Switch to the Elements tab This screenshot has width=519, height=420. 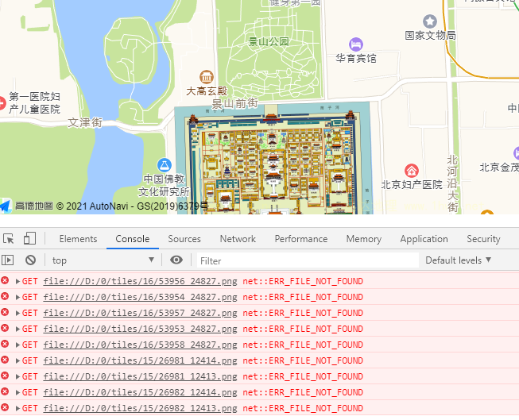[78, 239]
